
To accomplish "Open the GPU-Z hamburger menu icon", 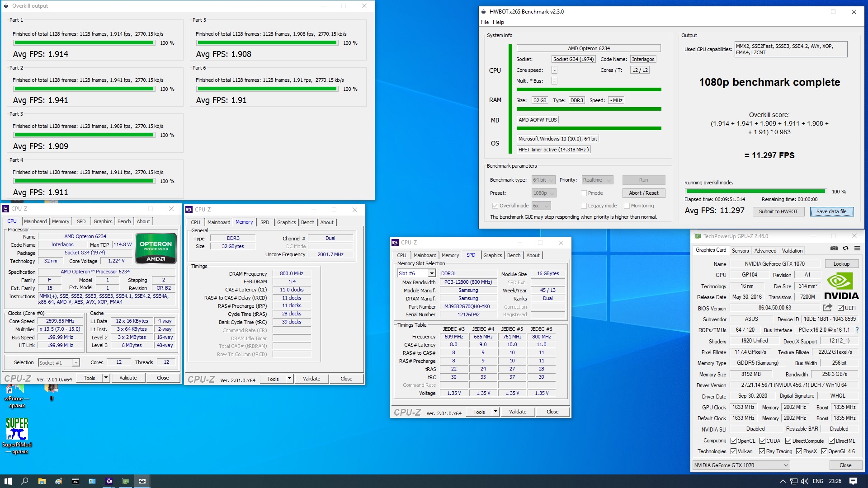I will (857, 249).
